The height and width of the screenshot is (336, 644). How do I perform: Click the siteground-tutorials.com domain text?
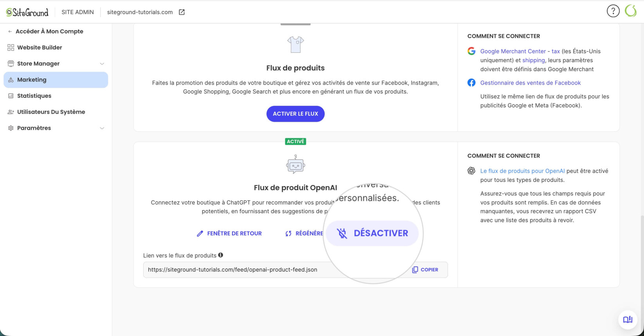pos(140,12)
